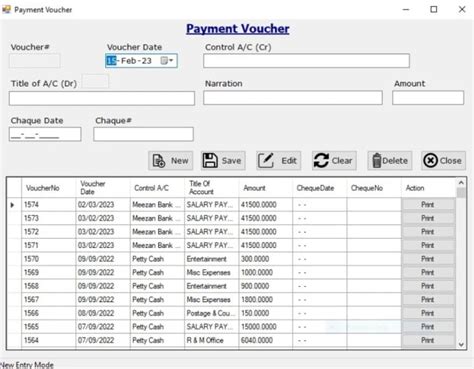Click Misc Expenses cell of voucher 1569
474x369 pixels.
[212, 272]
